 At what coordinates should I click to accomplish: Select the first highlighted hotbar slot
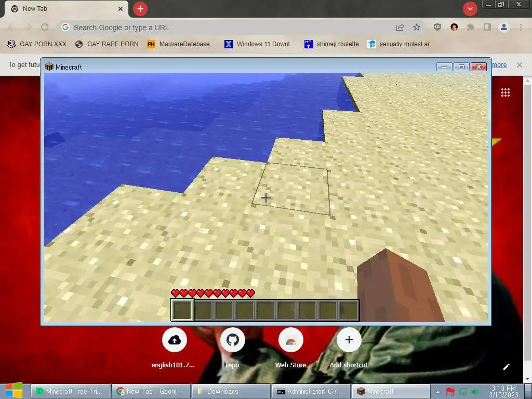(x=182, y=310)
